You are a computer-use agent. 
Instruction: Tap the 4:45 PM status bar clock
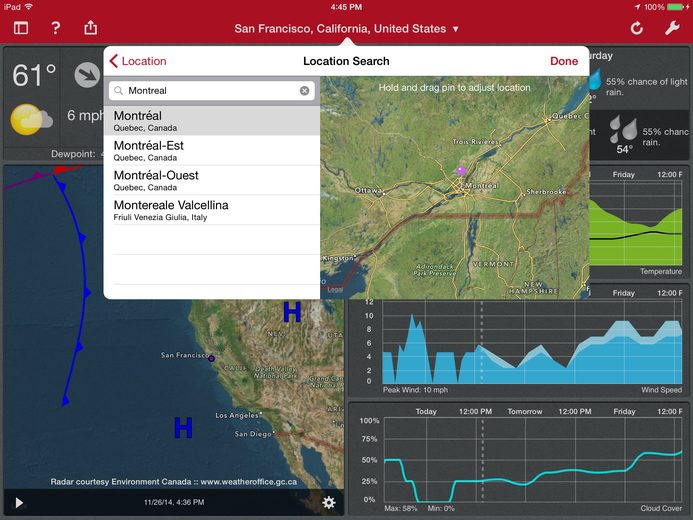click(346, 7)
